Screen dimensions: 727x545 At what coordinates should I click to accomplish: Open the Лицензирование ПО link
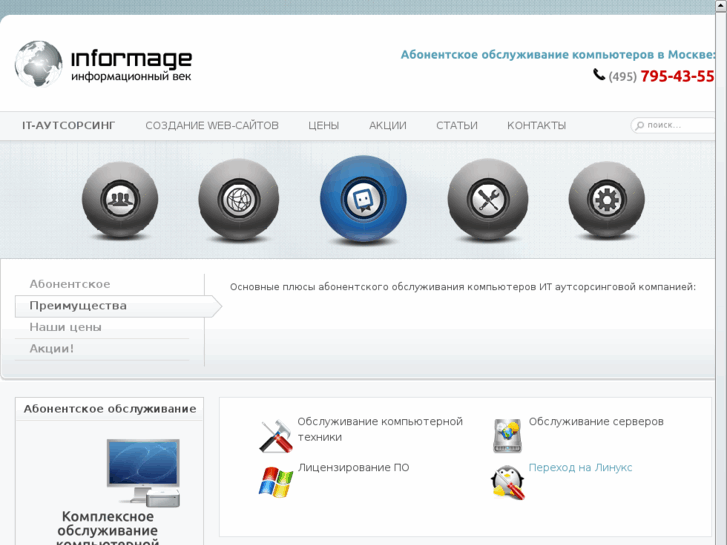coord(353,468)
